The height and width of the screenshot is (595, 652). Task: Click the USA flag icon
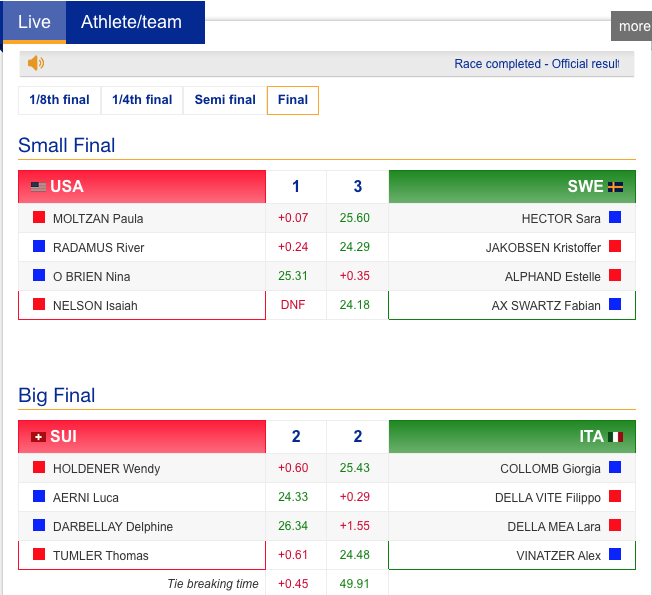click(x=38, y=187)
